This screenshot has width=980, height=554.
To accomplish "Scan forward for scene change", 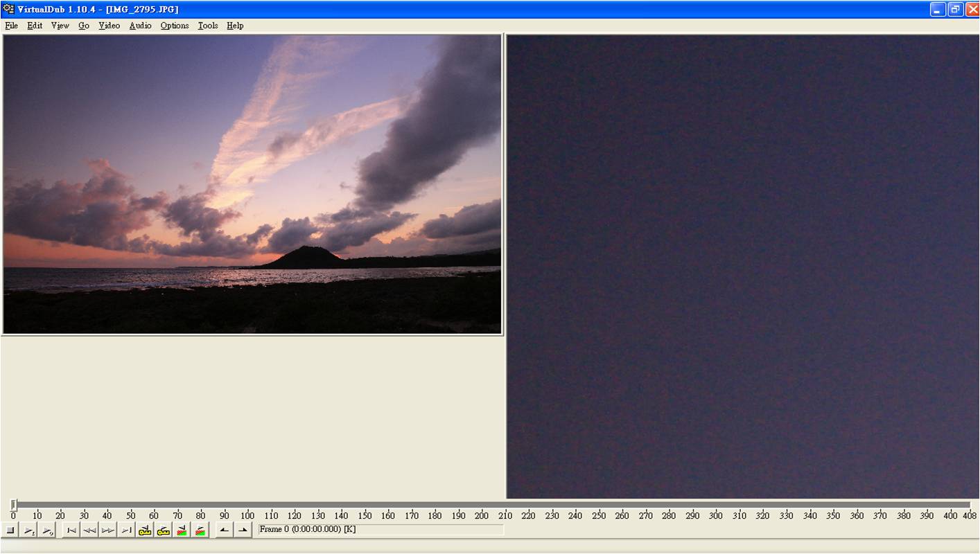I will pos(200,530).
